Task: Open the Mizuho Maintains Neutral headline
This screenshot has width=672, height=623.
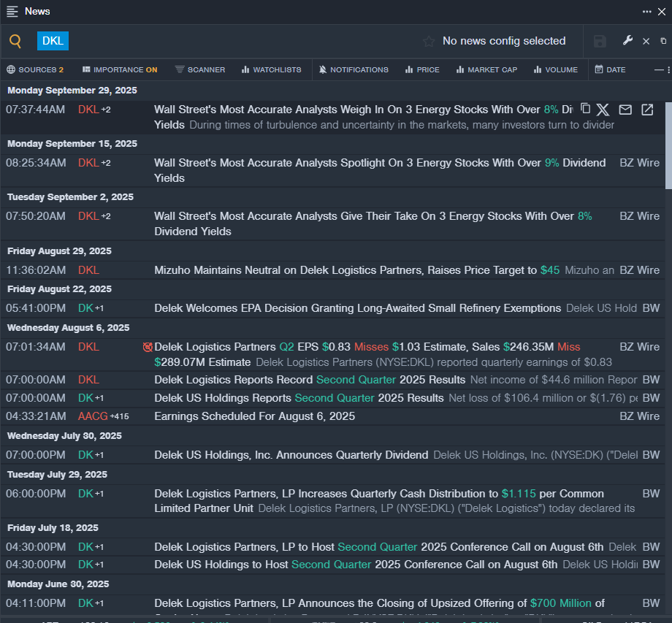Action: (x=345, y=270)
